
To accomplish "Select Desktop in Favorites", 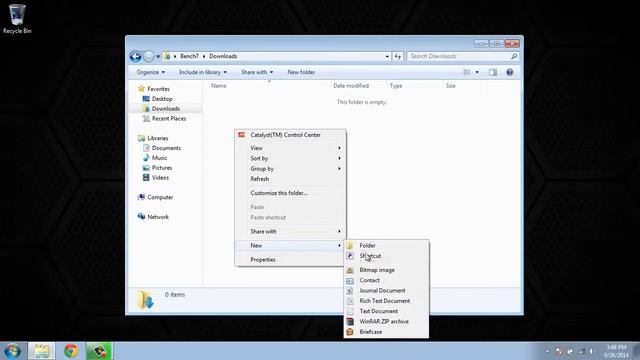I will tap(158, 99).
